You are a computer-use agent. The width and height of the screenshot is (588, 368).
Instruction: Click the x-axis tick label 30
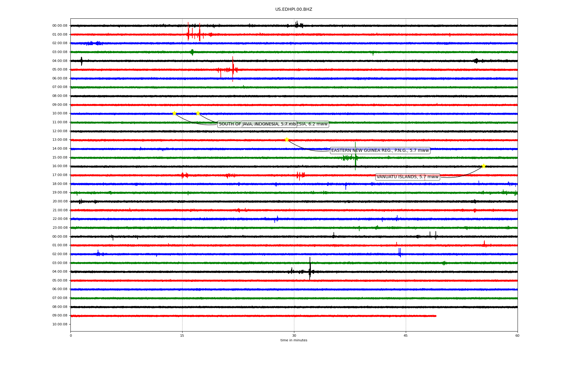[294, 335]
